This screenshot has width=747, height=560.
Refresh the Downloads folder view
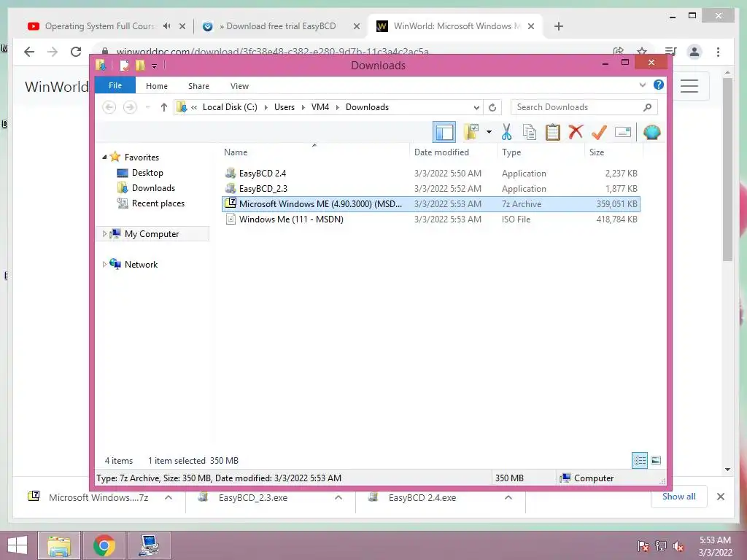point(492,107)
